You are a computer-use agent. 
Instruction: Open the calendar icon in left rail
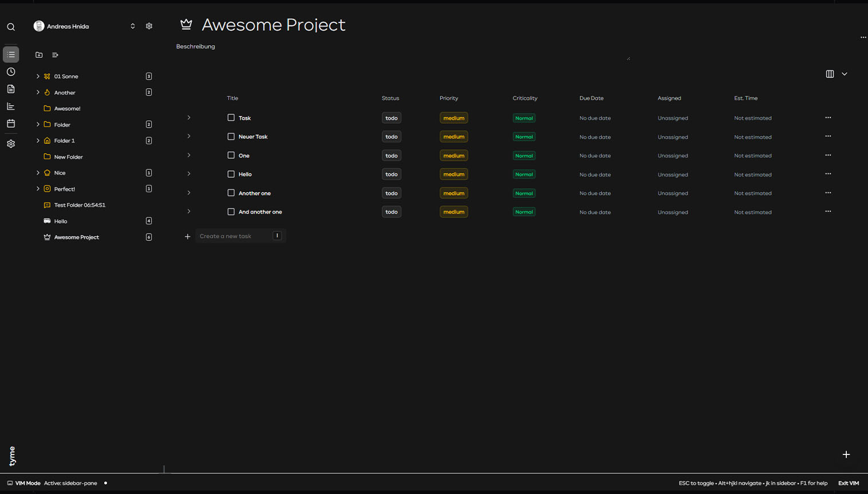click(11, 124)
